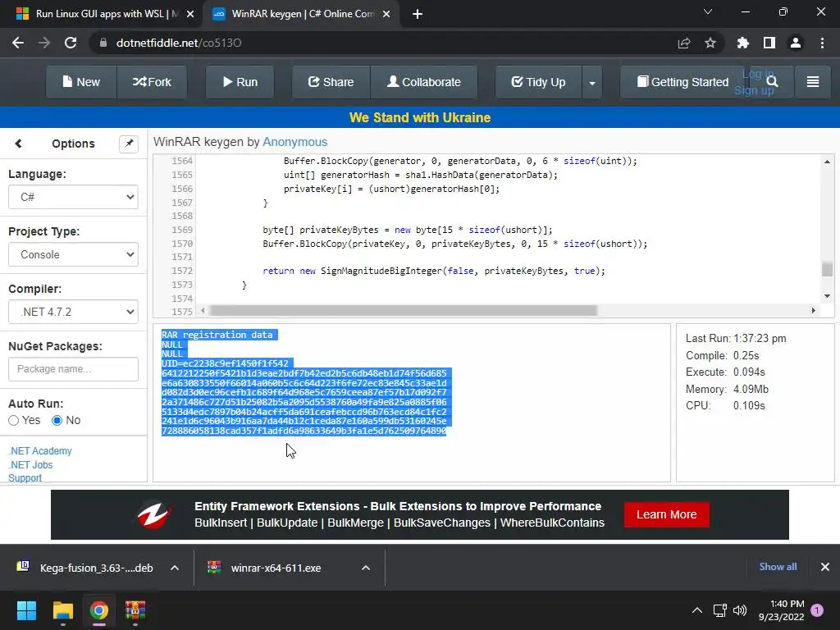
Task: Run the code
Action: pos(240,82)
